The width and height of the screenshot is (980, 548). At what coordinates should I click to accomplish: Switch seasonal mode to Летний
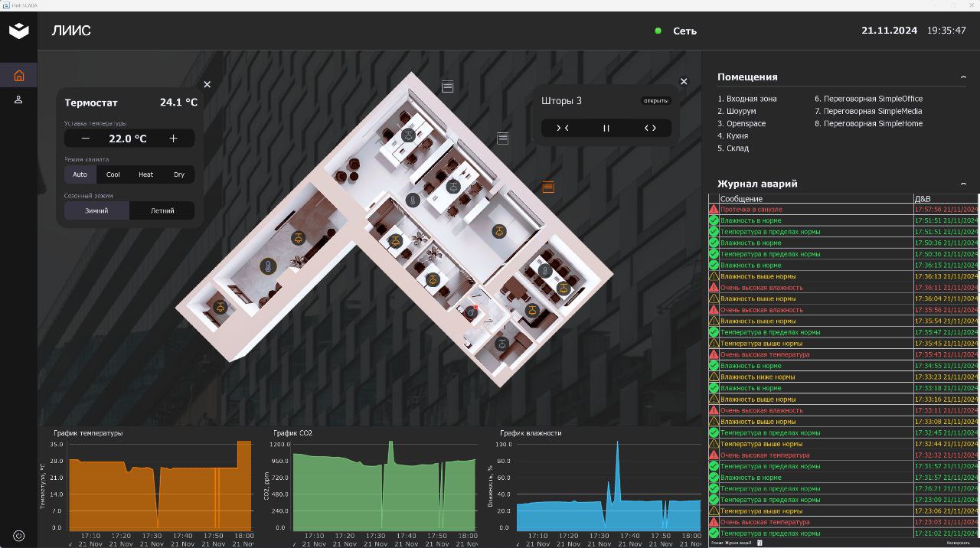pyautogui.click(x=162, y=210)
